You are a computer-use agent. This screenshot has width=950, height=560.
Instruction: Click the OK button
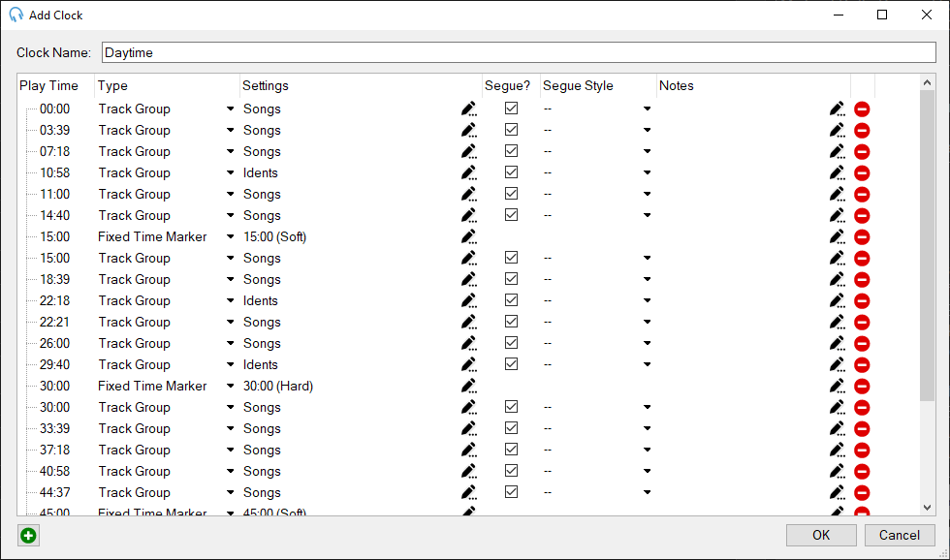point(820,536)
